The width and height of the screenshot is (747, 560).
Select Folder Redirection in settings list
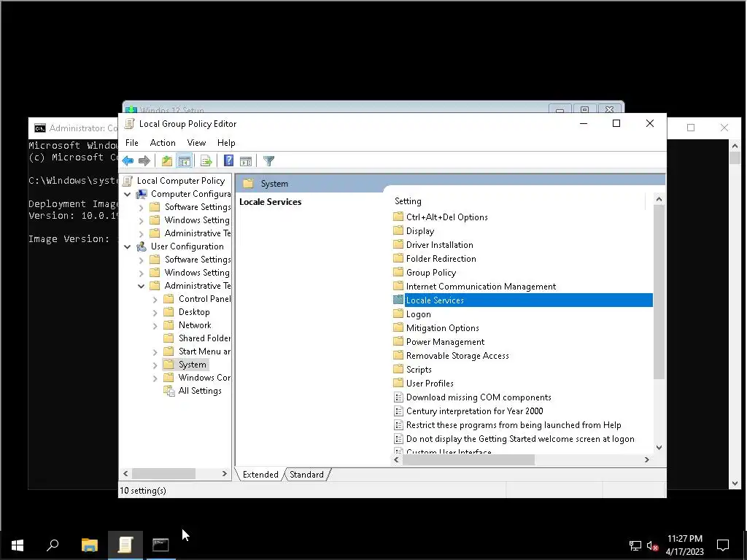441,259
